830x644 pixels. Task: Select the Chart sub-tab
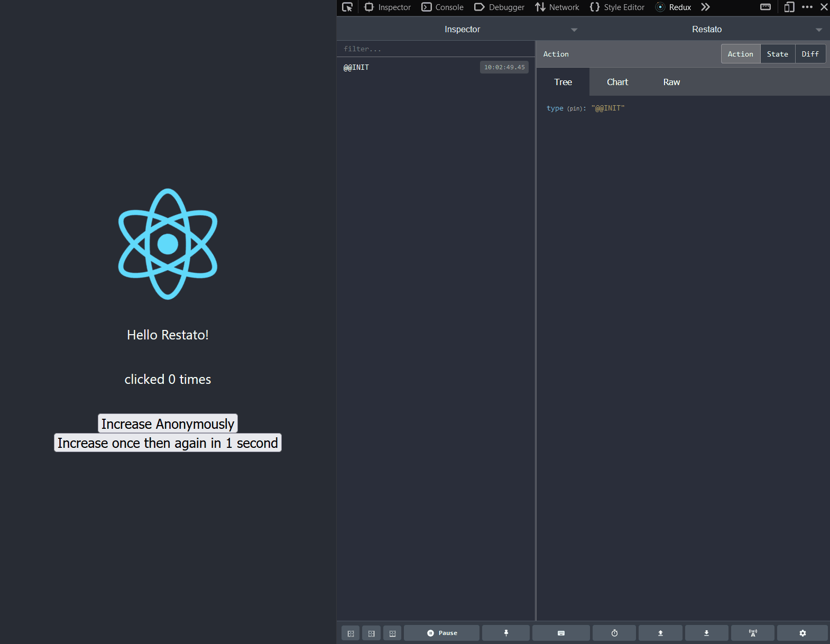tap(617, 82)
